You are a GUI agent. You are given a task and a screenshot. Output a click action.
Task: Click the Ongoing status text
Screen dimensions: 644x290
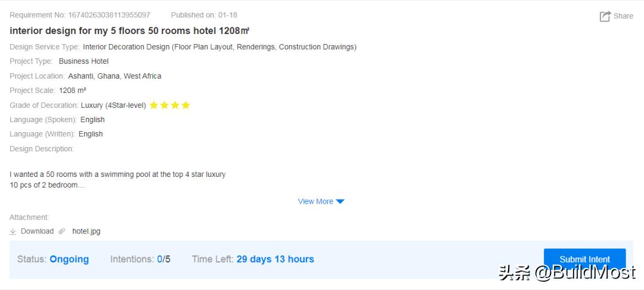pyautogui.click(x=69, y=259)
